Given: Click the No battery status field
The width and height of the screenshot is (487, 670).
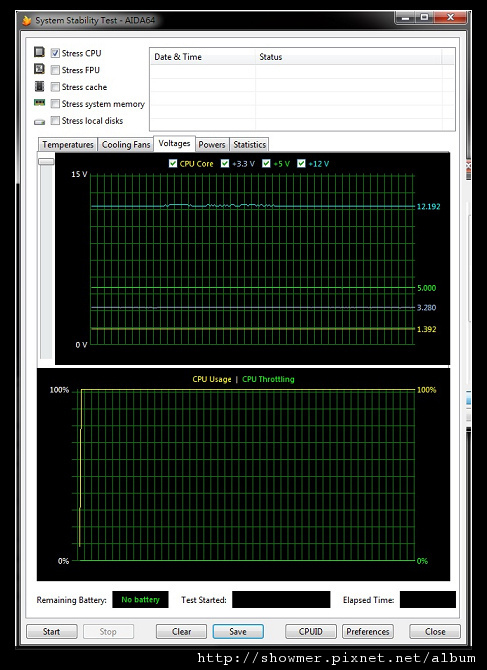Looking at the screenshot, I should 140,599.
